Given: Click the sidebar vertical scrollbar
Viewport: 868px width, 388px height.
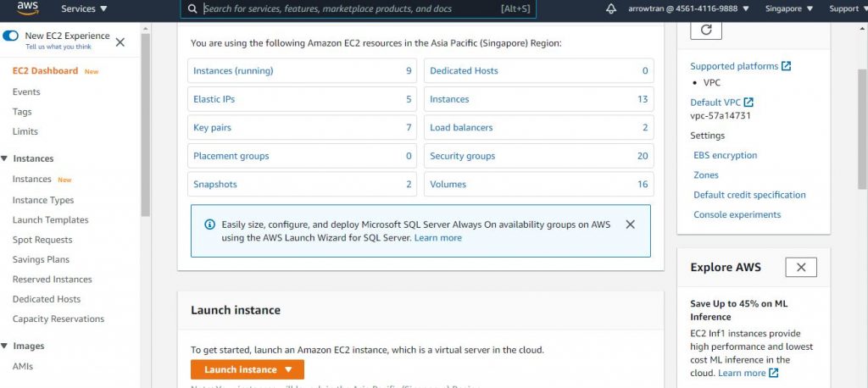Looking at the screenshot, I should pyautogui.click(x=146, y=125).
